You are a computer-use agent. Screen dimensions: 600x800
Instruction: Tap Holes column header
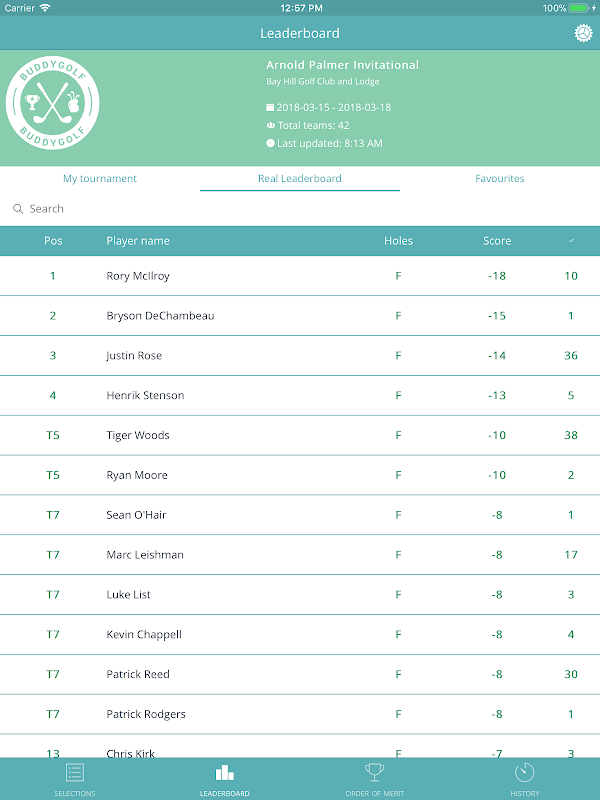click(x=398, y=241)
